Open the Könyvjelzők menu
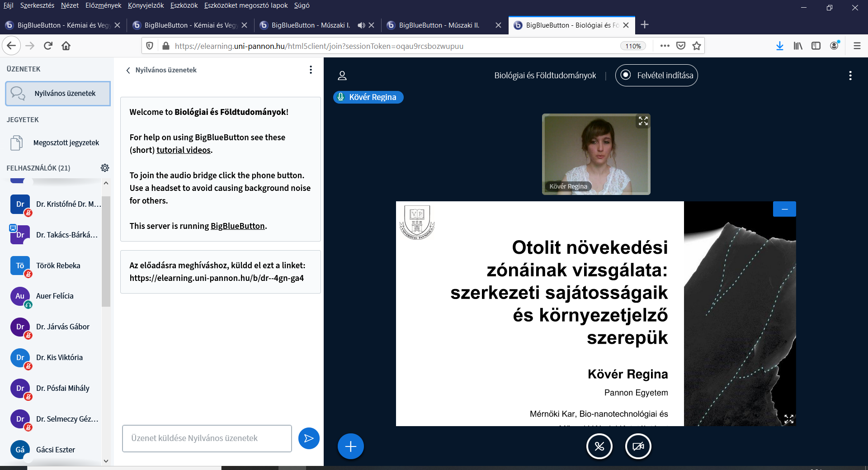 (146, 5)
